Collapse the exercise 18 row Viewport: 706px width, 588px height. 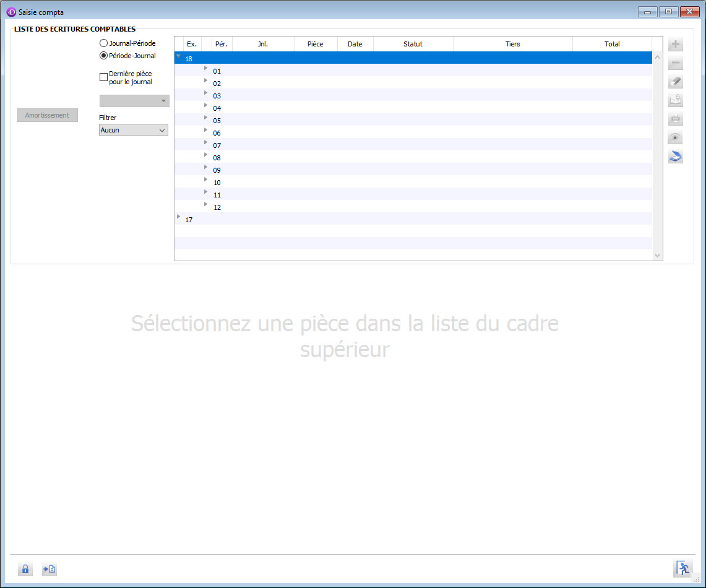point(179,56)
